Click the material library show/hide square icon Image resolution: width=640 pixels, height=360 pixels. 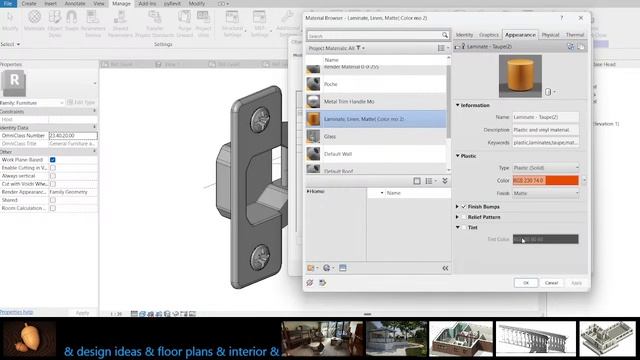point(417,181)
